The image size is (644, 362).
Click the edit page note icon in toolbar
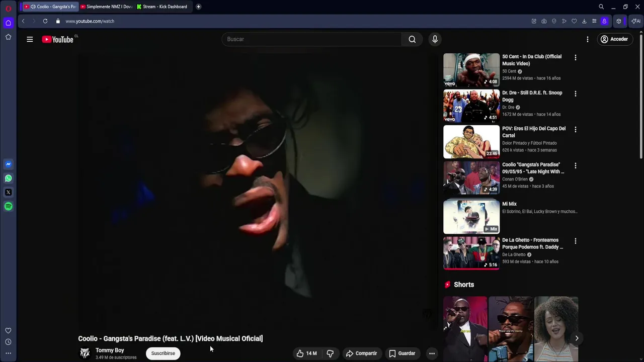[x=534, y=21]
